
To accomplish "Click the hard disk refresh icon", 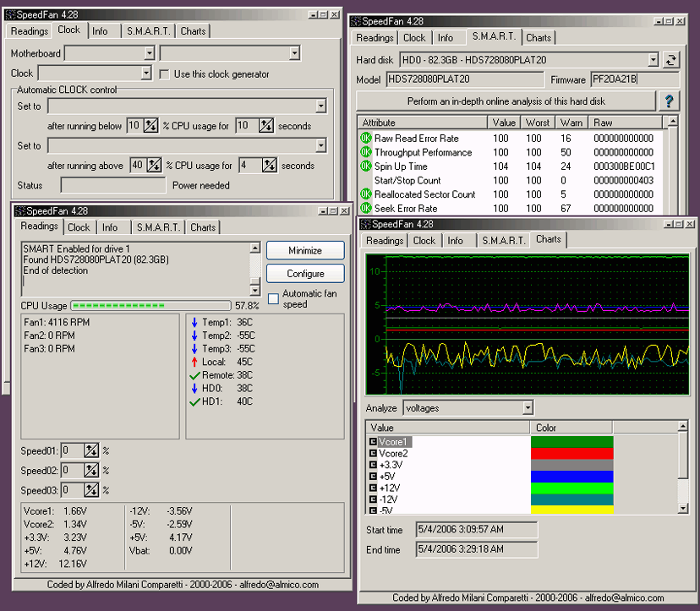I will [670, 59].
